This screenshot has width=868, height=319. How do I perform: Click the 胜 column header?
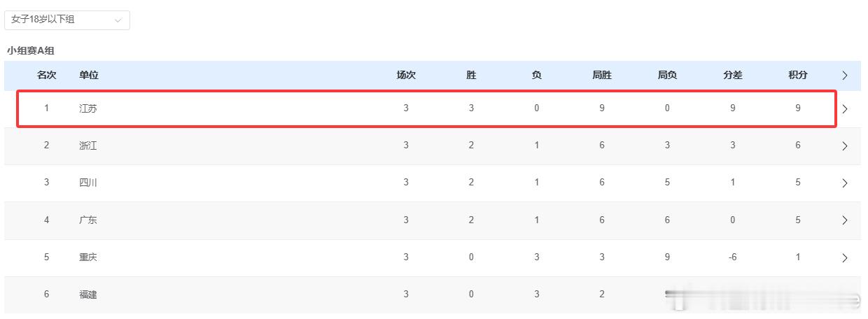(x=471, y=75)
